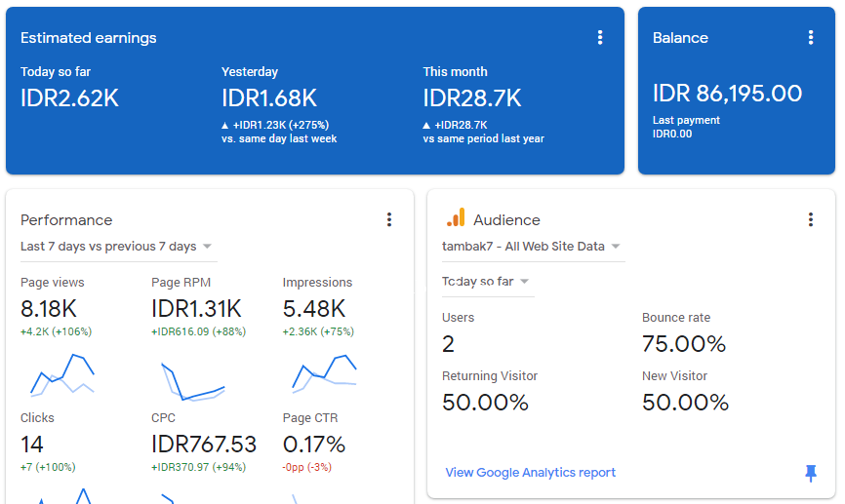Click the This month earnings value IDR28.7K
This screenshot has height=504, width=845.
(x=471, y=98)
